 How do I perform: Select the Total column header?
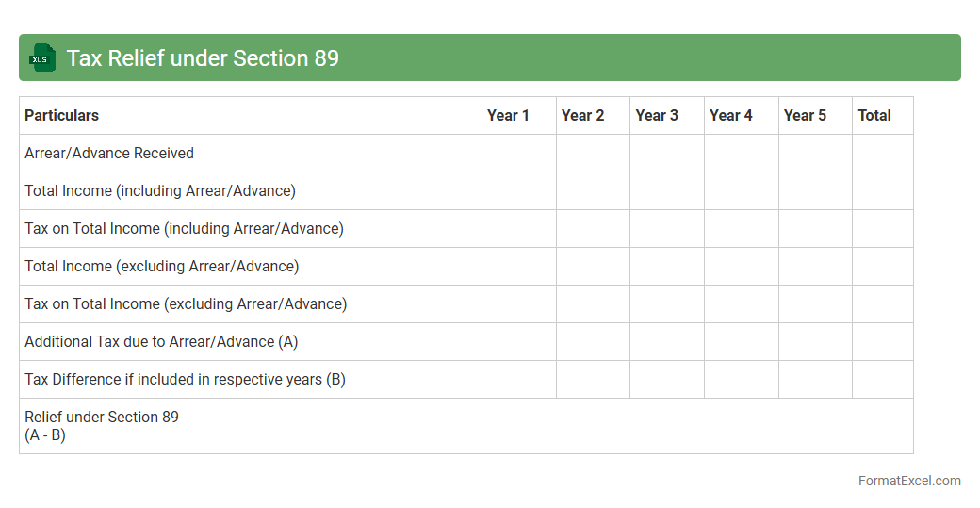tap(874, 115)
